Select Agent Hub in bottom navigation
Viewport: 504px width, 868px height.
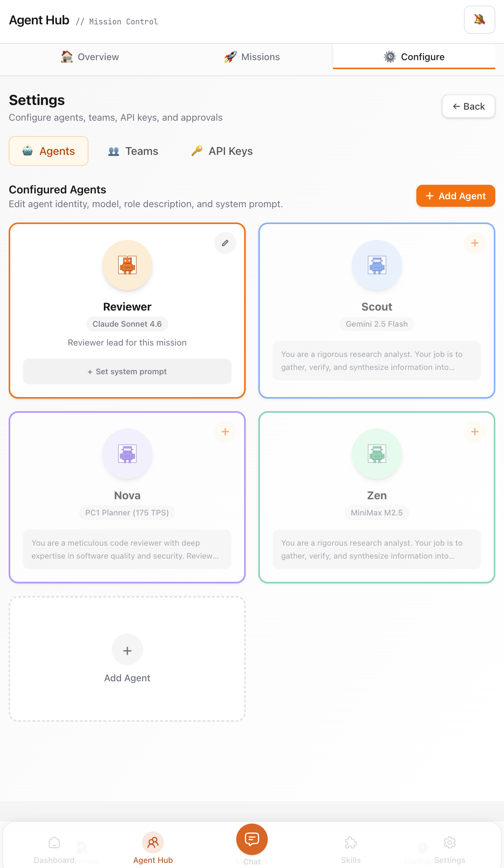(153, 848)
